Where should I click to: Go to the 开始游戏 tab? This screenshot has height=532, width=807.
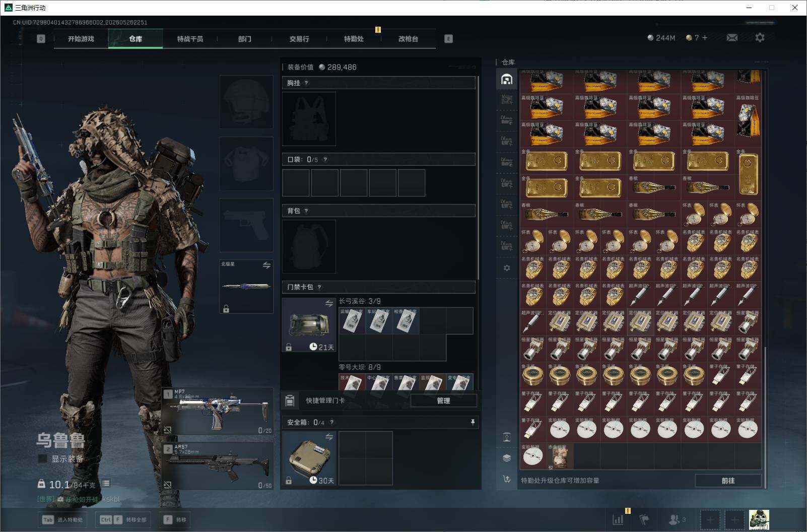[81, 39]
